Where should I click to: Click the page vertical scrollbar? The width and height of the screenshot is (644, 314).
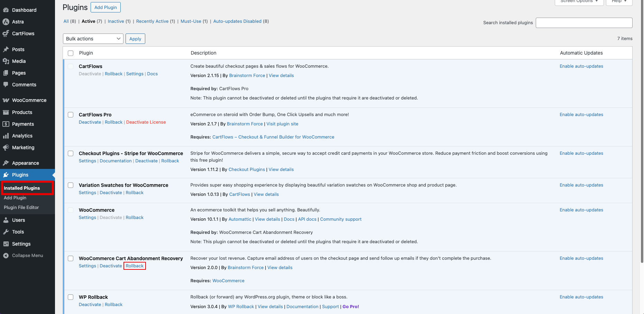point(642,131)
